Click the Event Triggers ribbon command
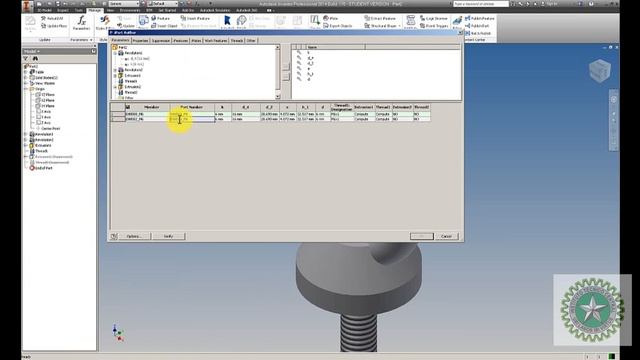 click(434, 26)
